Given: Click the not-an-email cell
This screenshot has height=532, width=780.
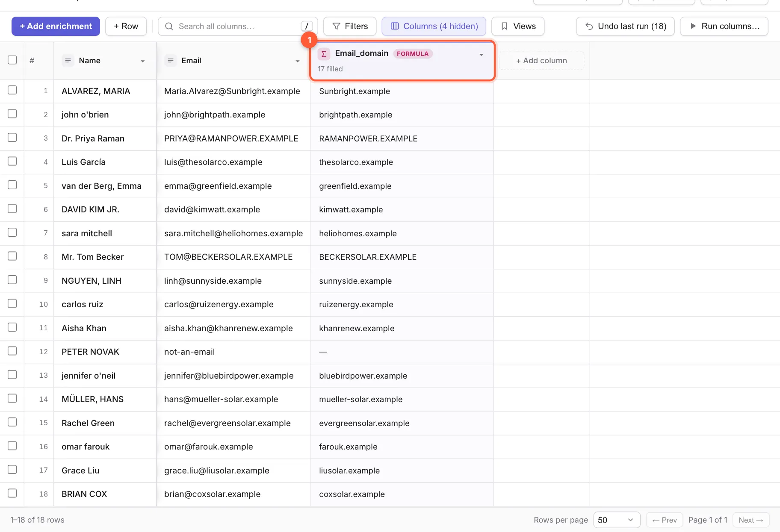Looking at the screenshot, I should (x=233, y=352).
